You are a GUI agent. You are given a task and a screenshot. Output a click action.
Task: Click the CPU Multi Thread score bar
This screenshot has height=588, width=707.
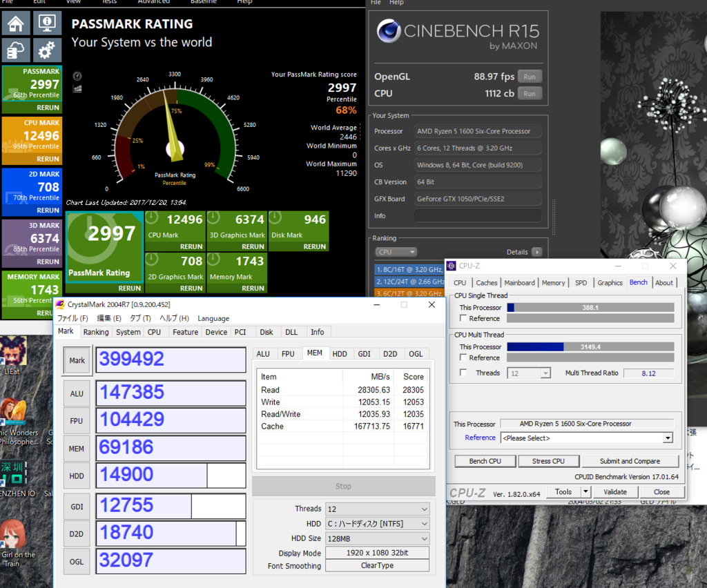tap(590, 347)
